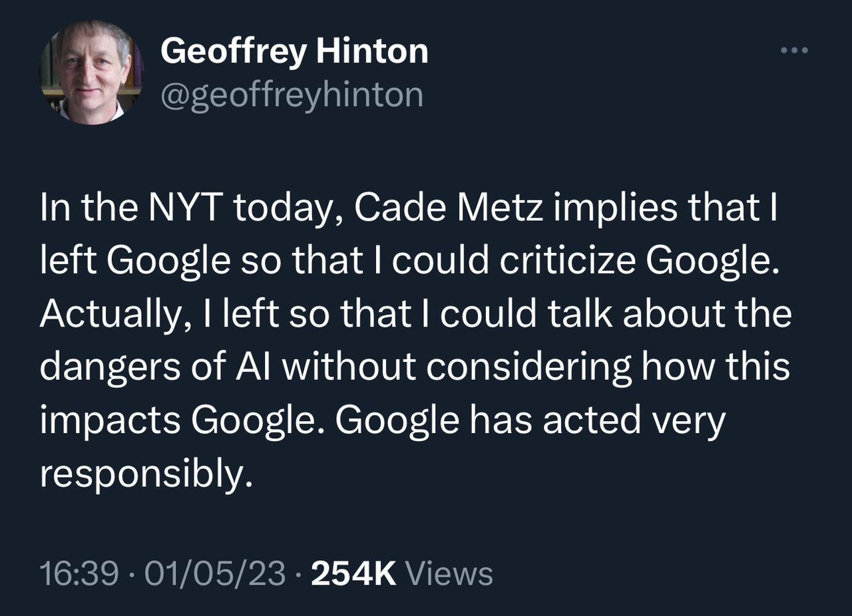The width and height of the screenshot is (852, 616).
Task: Click the gray "Views" label
Action: 449,573
